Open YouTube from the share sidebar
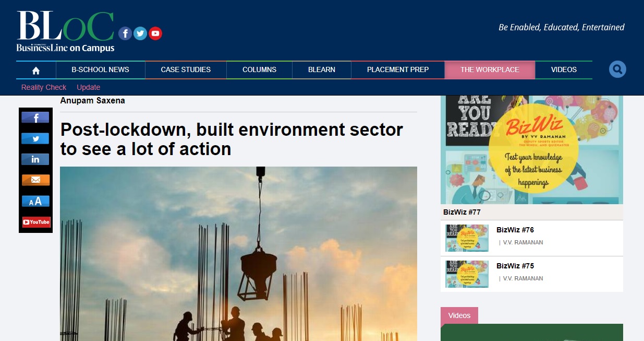Screen dimensions: 644x341 coord(35,222)
